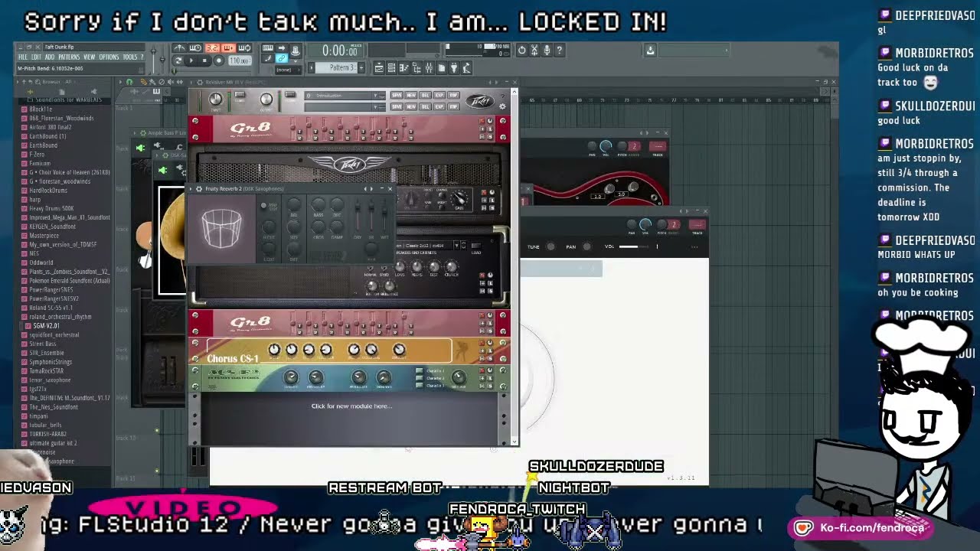Click Reeverb DEC decay knob

(337, 204)
